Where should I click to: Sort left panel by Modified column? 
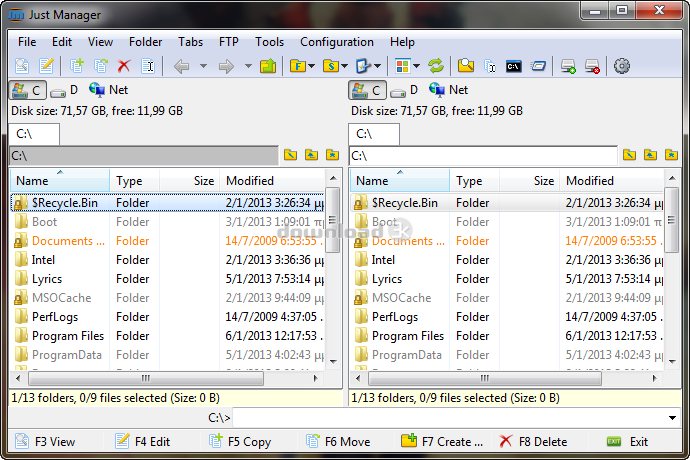[272, 181]
